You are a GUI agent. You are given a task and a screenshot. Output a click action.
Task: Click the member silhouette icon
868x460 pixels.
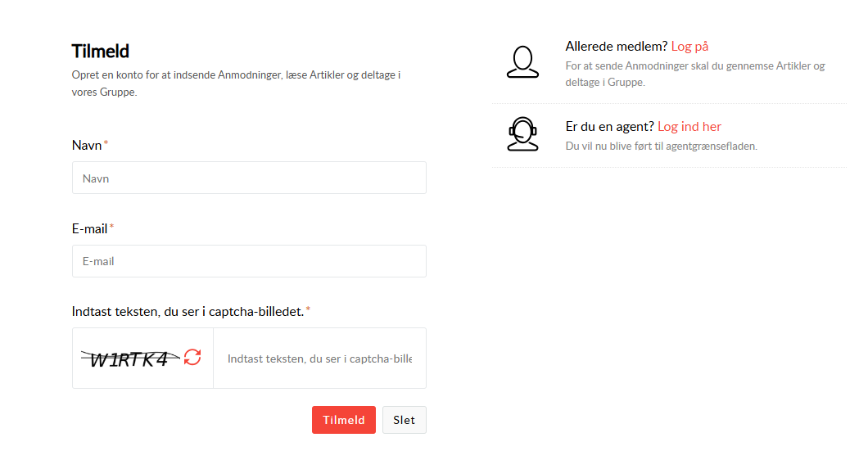coord(522,62)
